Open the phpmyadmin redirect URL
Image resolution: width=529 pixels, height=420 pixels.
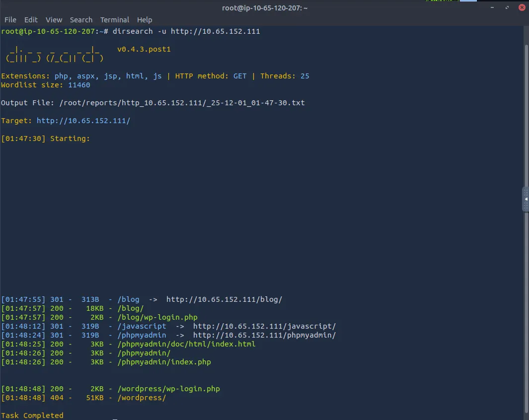[264, 335]
